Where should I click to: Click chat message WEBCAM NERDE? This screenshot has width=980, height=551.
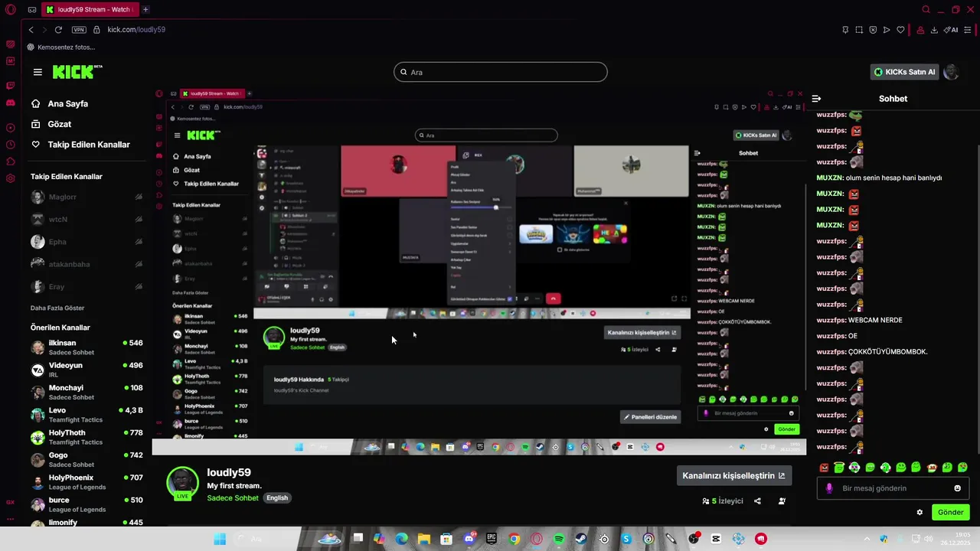pyautogui.click(x=875, y=320)
